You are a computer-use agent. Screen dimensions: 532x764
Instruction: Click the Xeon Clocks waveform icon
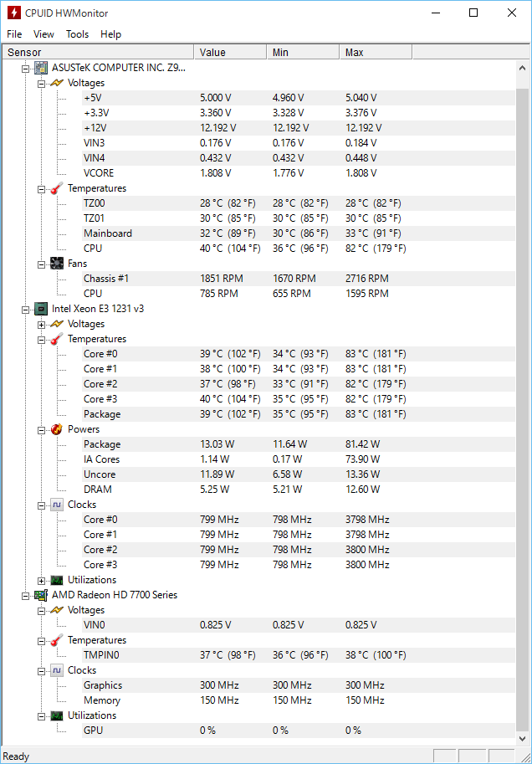click(x=57, y=505)
